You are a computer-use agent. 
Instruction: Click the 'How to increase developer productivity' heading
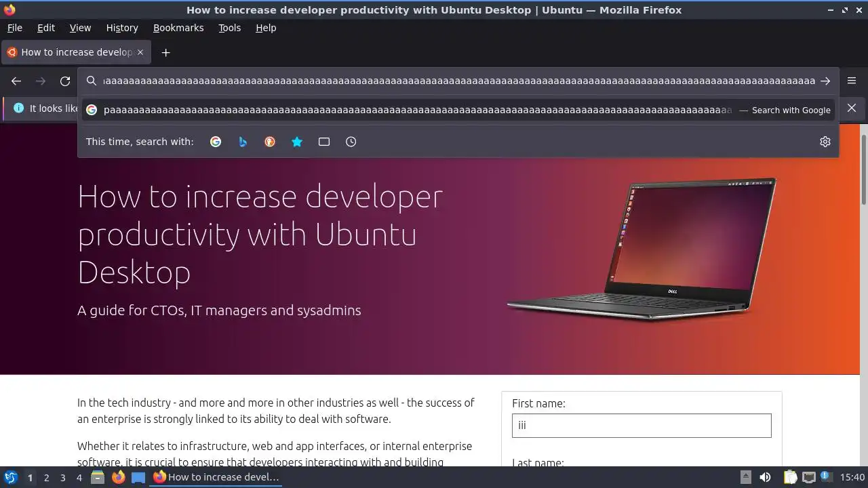pos(260,234)
